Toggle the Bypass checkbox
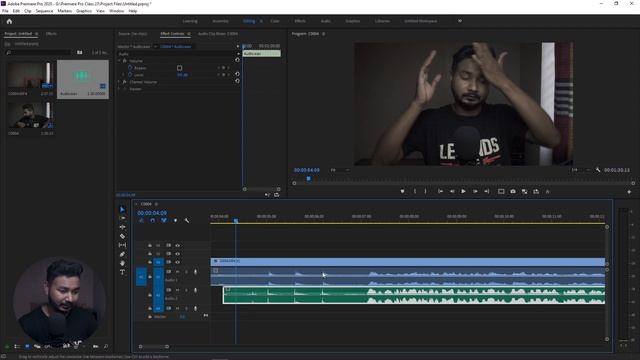 coord(180,68)
